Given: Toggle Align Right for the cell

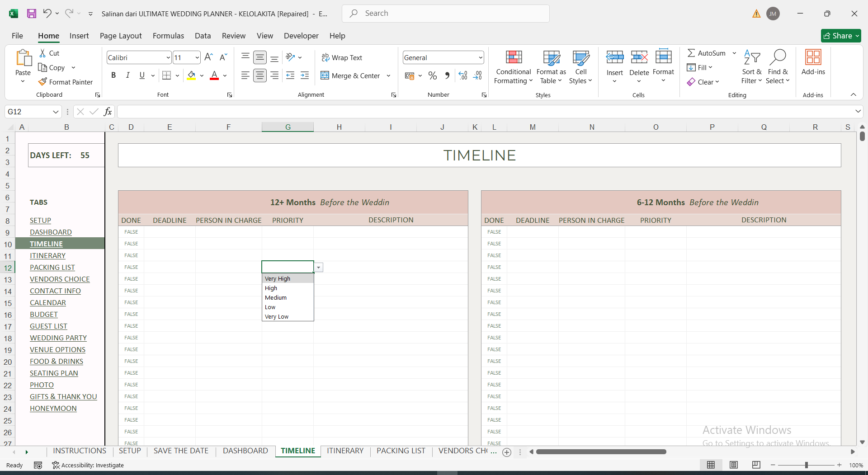Looking at the screenshot, I should coord(274,75).
